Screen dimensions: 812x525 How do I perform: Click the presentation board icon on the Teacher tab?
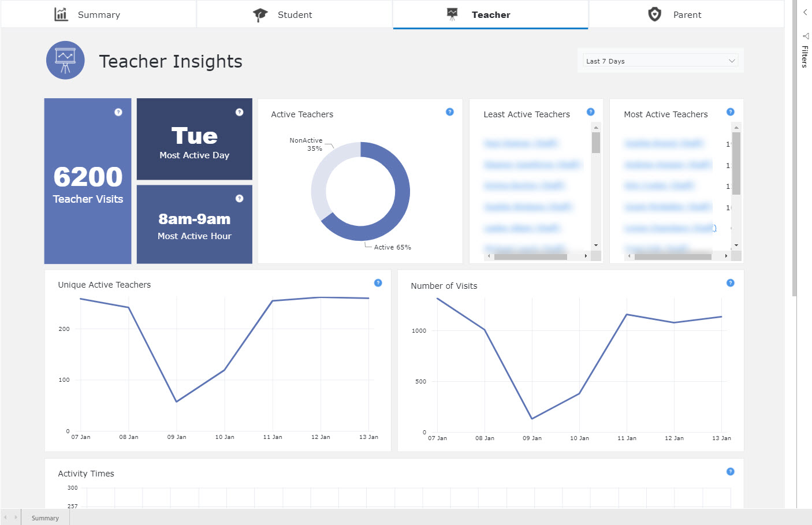[x=452, y=14]
